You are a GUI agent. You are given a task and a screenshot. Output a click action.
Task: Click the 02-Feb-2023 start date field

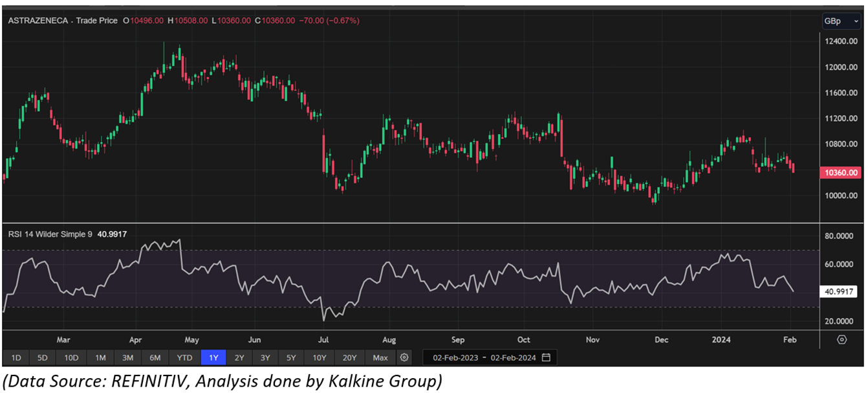[457, 357]
